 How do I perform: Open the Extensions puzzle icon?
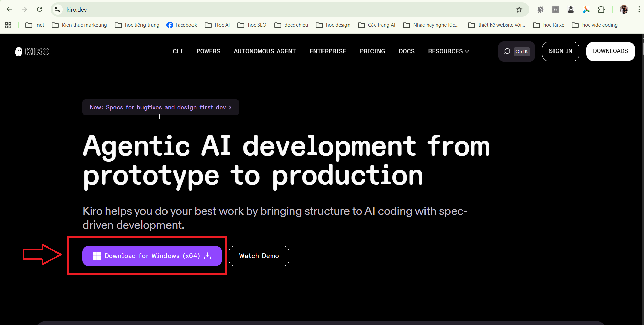coord(601,9)
